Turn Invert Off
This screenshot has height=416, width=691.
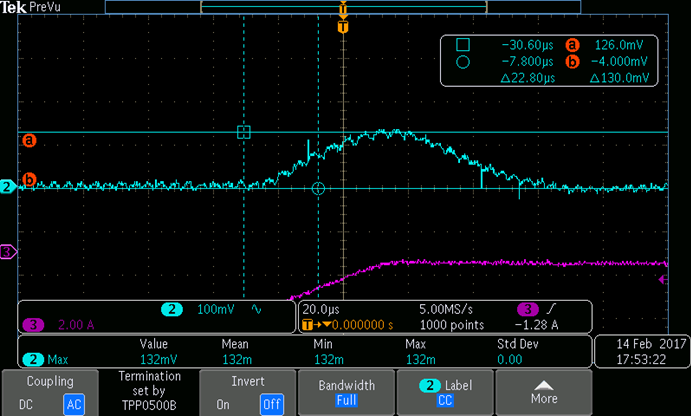click(x=271, y=404)
